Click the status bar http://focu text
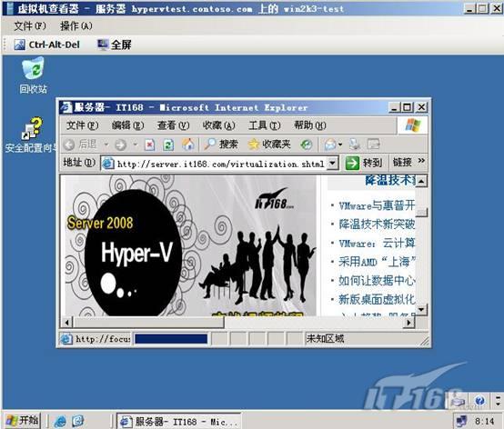The height and width of the screenshot is (429, 504). pyautogui.click(x=103, y=339)
